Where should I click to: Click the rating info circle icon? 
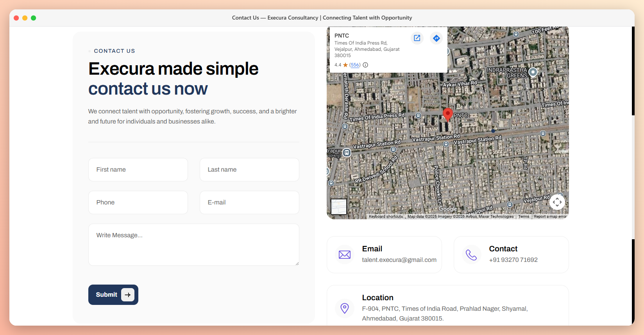point(365,65)
